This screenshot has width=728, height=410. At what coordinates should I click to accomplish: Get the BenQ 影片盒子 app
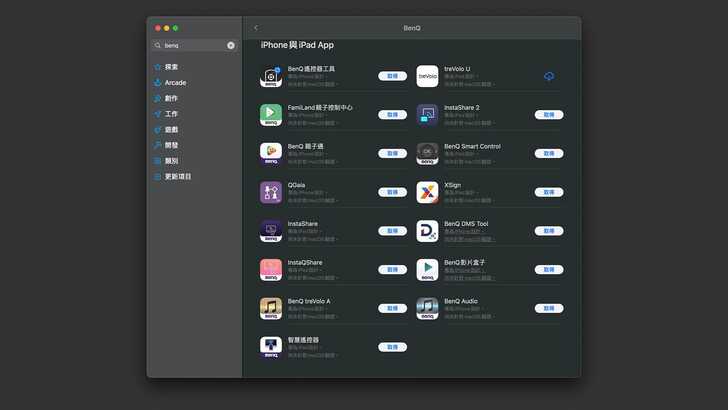(x=549, y=269)
